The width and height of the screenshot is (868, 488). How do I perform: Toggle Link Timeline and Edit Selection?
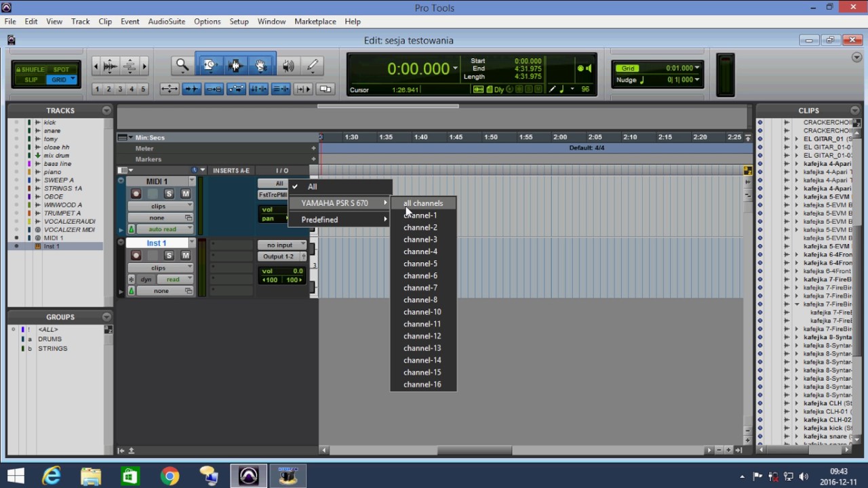click(258, 89)
